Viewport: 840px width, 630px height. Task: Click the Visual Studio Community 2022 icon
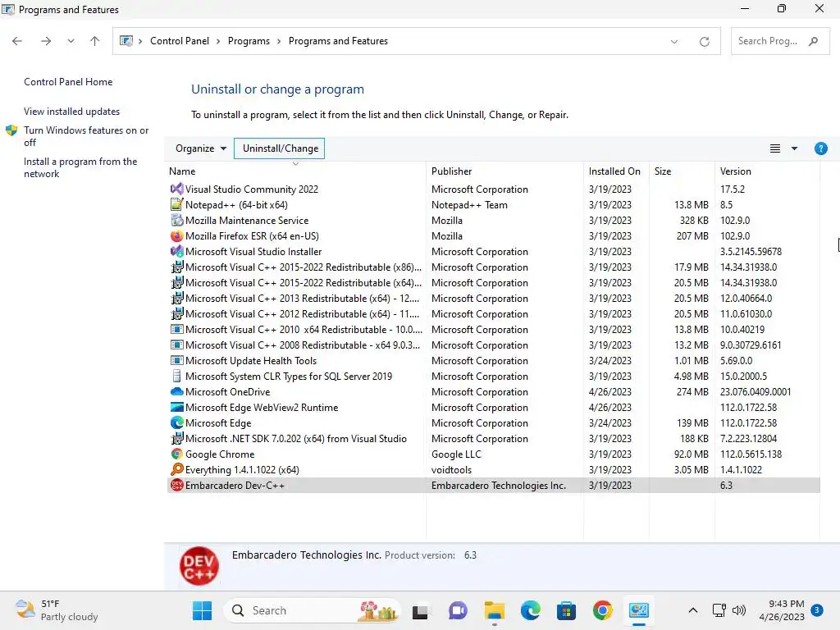(x=176, y=189)
